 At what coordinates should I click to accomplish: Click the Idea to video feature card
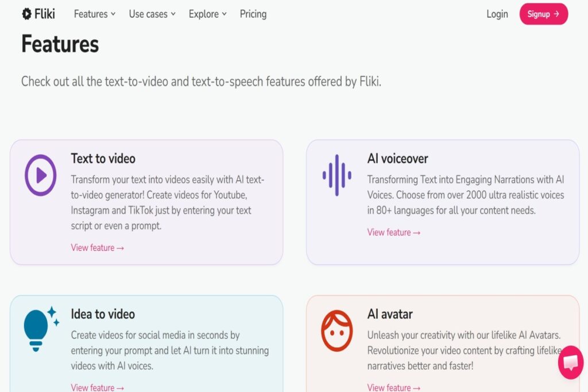pos(146,341)
